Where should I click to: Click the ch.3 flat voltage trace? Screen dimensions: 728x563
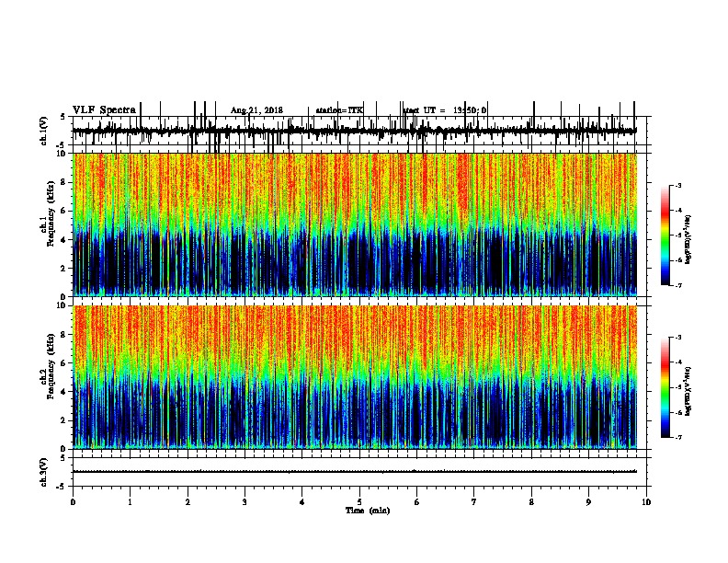click(x=355, y=472)
